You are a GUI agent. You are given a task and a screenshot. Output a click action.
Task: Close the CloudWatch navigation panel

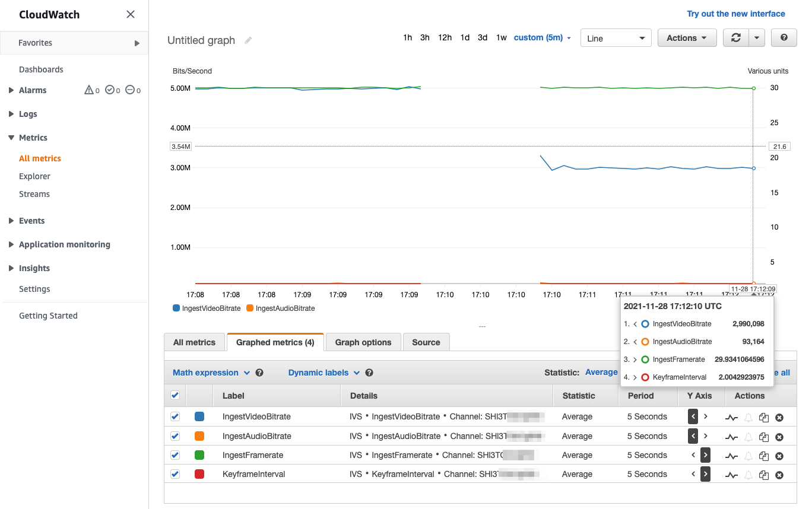point(131,14)
